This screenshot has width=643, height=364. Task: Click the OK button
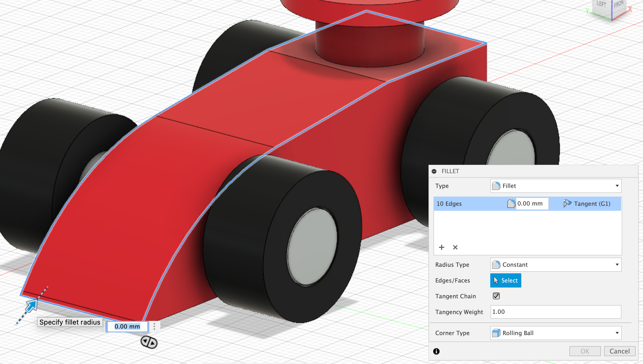coord(585,351)
